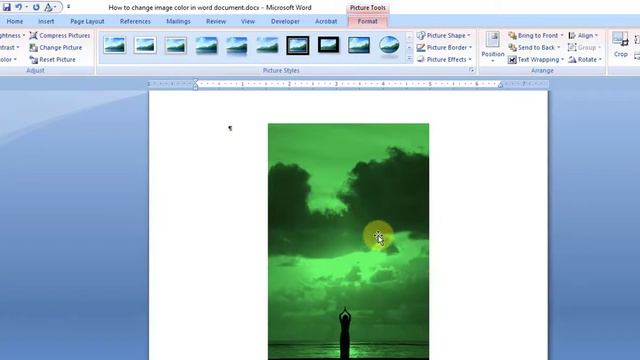Apply the fourth picture style with shadow
Image resolution: width=640 pixels, height=360 pixels.
tap(207, 45)
